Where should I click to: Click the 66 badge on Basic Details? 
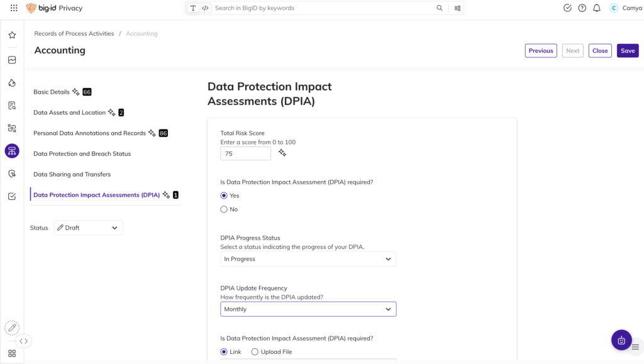click(x=87, y=92)
